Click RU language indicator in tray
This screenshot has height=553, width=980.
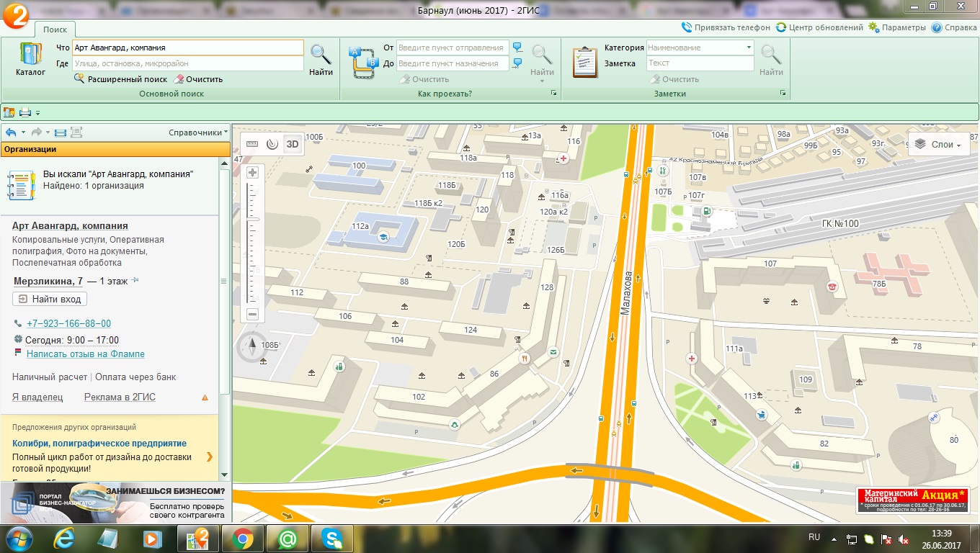[x=814, y=537]
